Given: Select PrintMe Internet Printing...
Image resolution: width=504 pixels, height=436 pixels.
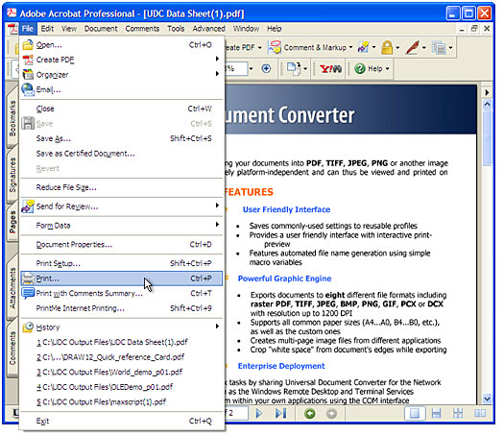Looking at the screenshot, I should (x=122, y=308).
